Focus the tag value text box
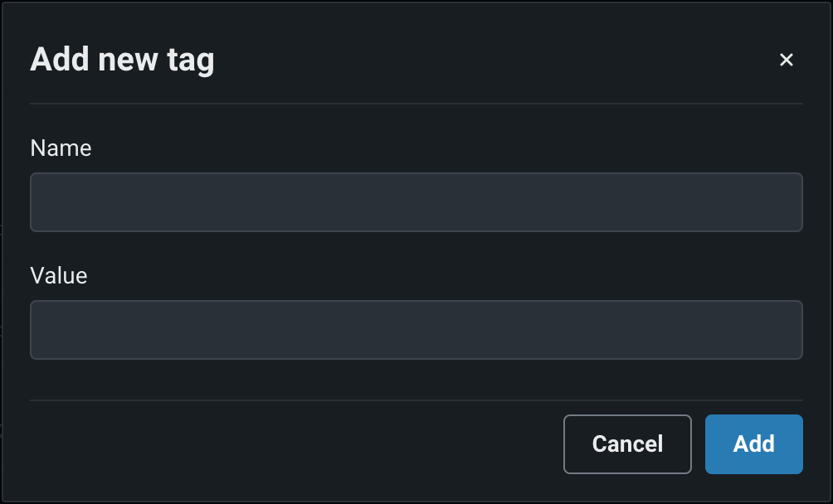 (416, 330)
